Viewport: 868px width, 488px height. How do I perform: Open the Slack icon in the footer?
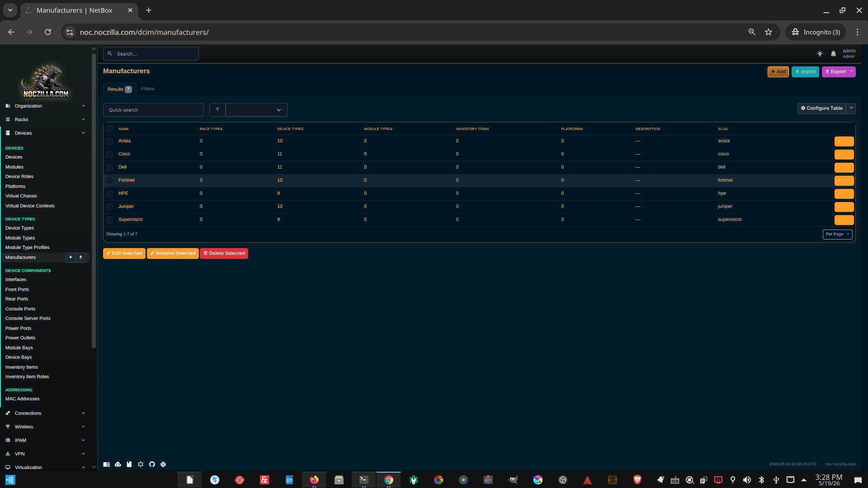(x=163, y=464)
